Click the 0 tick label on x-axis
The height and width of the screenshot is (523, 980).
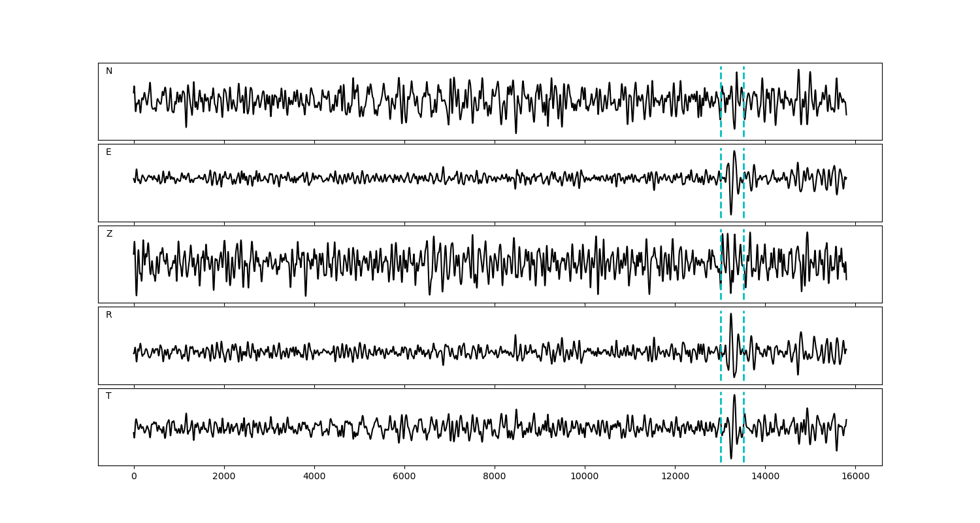coord(134,477)
